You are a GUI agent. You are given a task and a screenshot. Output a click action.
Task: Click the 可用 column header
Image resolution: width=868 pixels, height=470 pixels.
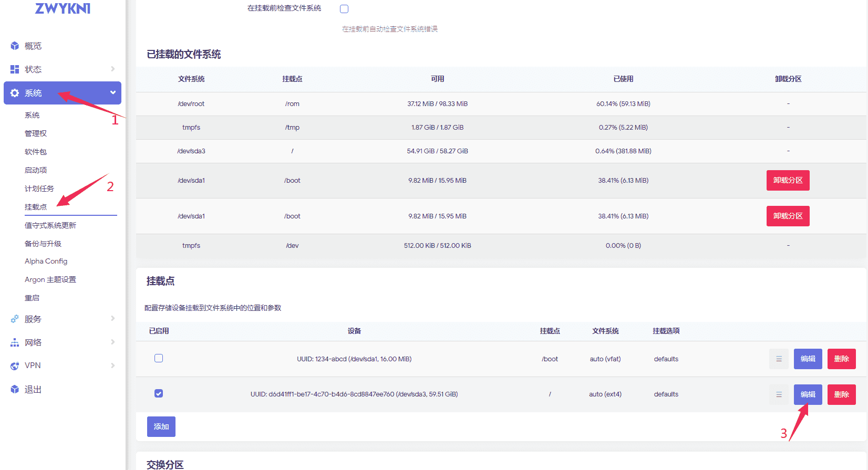(438, 79)
